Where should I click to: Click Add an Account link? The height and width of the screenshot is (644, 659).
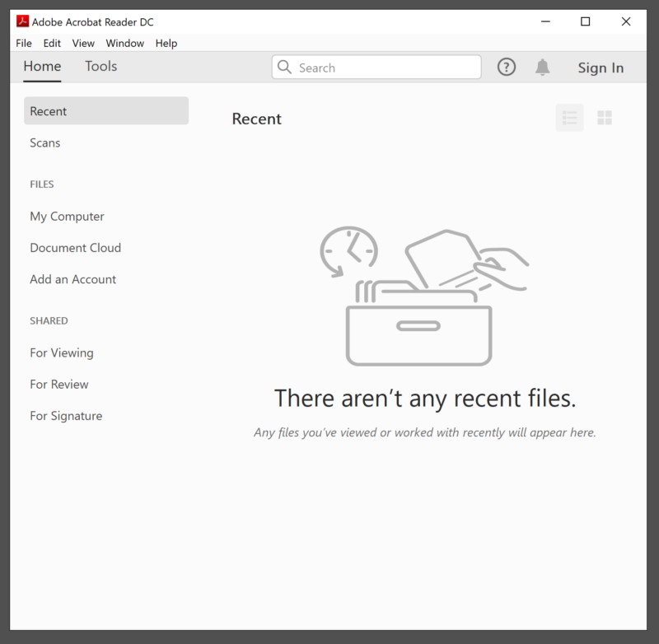coord(73,279)
